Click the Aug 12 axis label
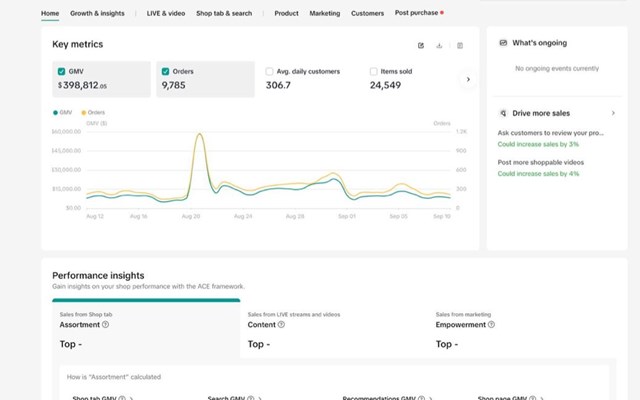This screenshot has width=640, height=400. [x=95, y=216]
